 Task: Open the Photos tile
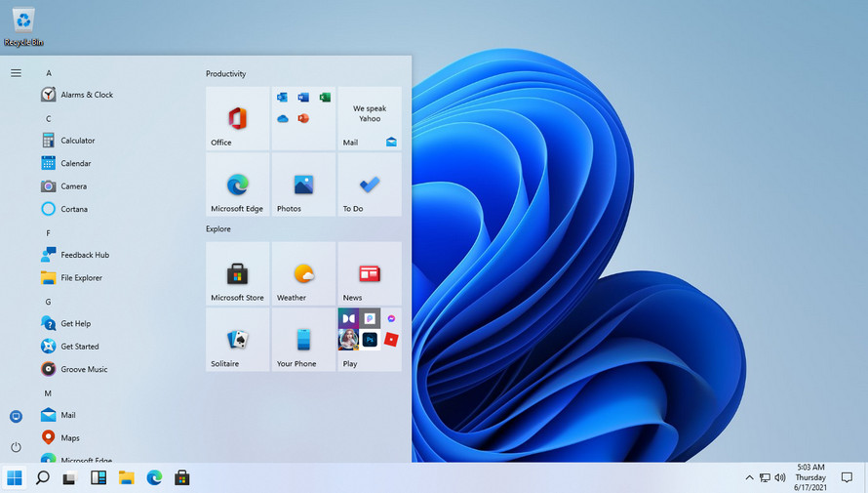coord(304,185)
